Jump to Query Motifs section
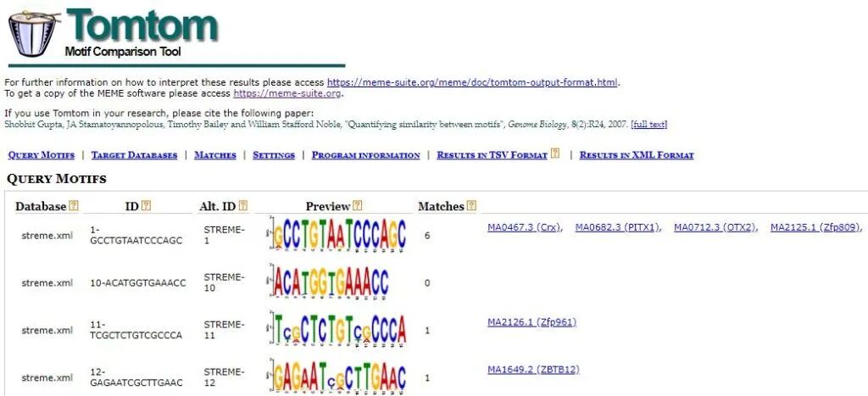868x396 pixels. 42,155
